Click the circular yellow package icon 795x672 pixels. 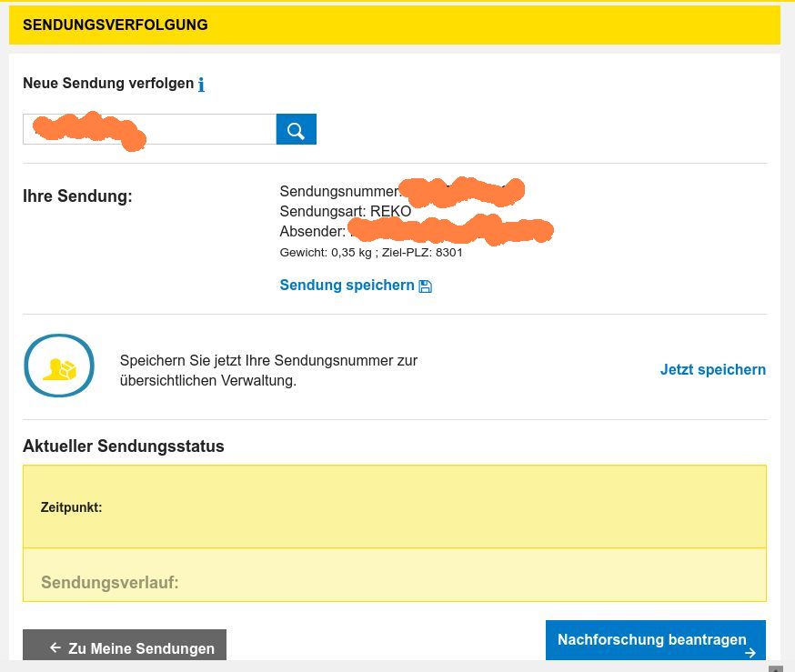coord(59,366)
